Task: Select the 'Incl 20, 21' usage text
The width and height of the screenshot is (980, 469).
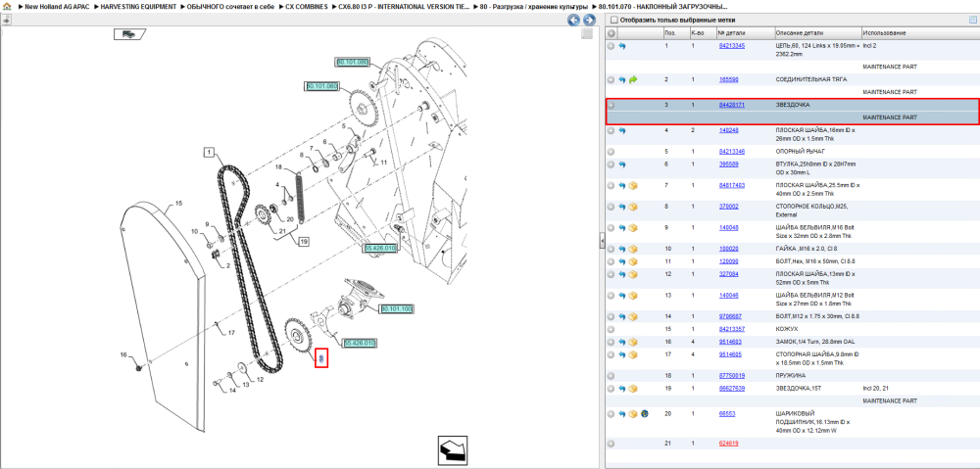Action: 875,389
